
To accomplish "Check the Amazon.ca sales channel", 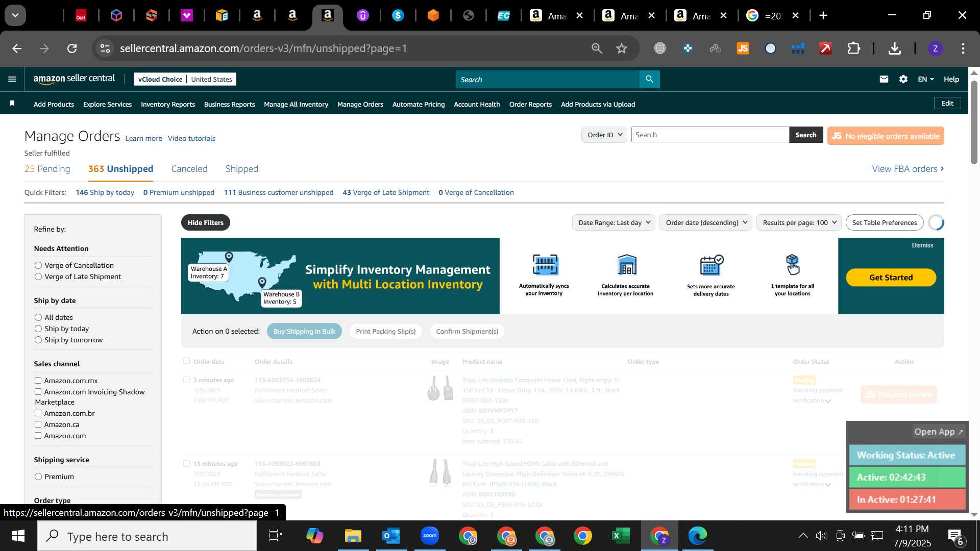I will click(x=38, y=424).
